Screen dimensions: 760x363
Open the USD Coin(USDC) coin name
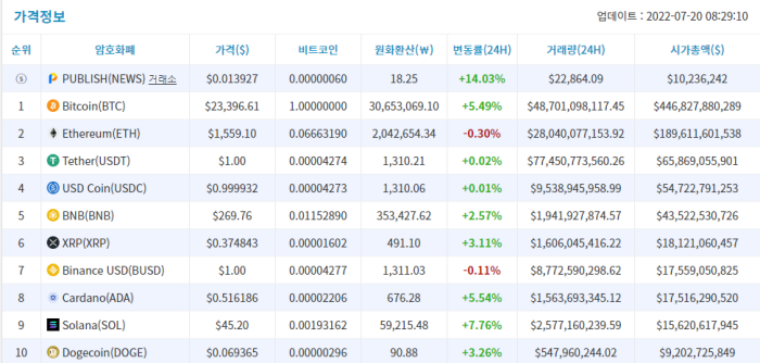pos(104,189)
